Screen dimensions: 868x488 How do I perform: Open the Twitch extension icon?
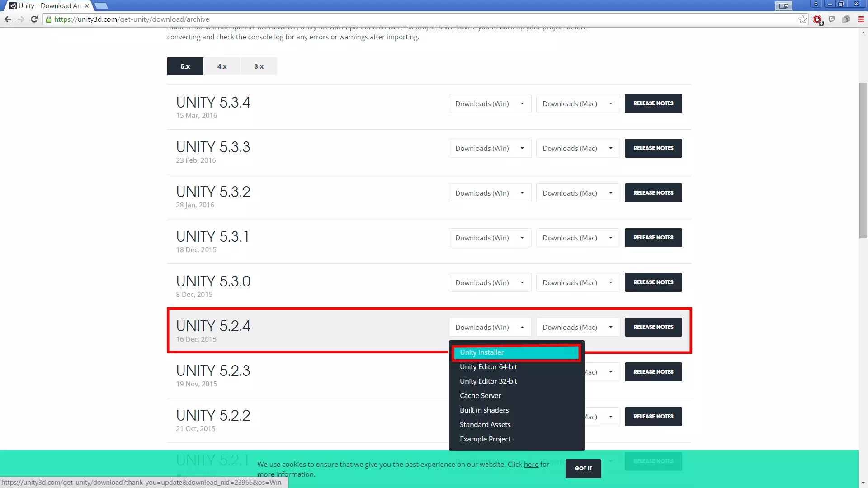pyautogui.click(x=831, y=19)
